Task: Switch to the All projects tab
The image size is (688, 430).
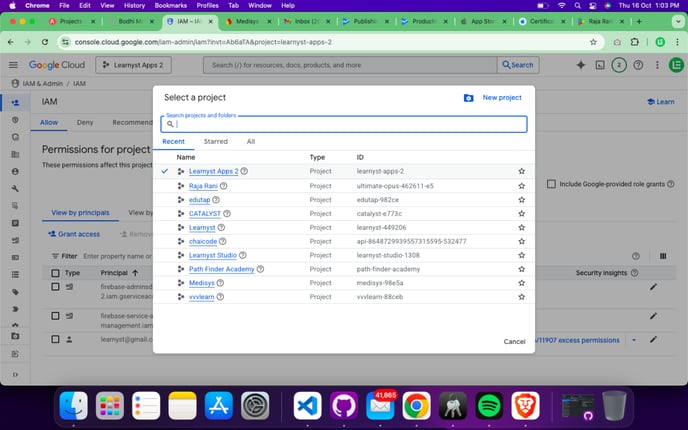Action: [250, 142]
